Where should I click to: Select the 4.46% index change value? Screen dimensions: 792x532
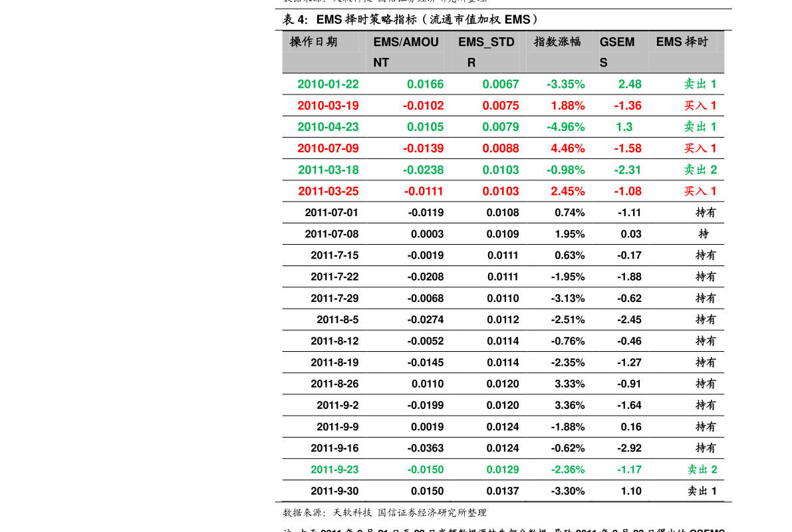click(568, 148)
